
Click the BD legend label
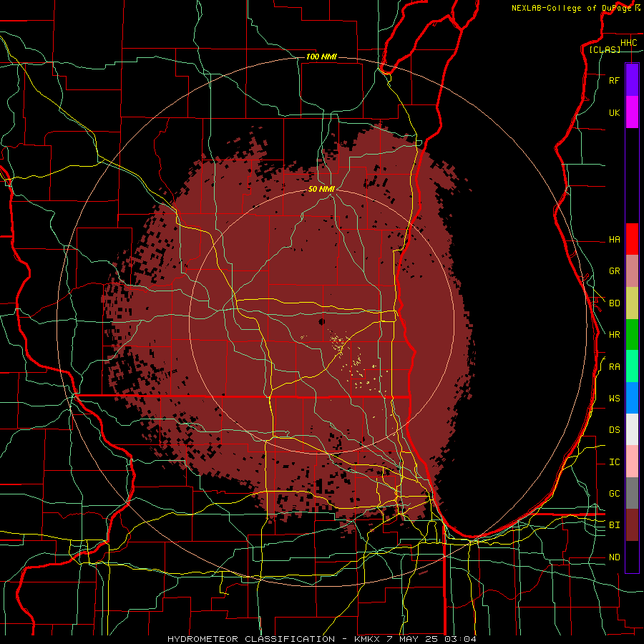(x=614, y=303)
